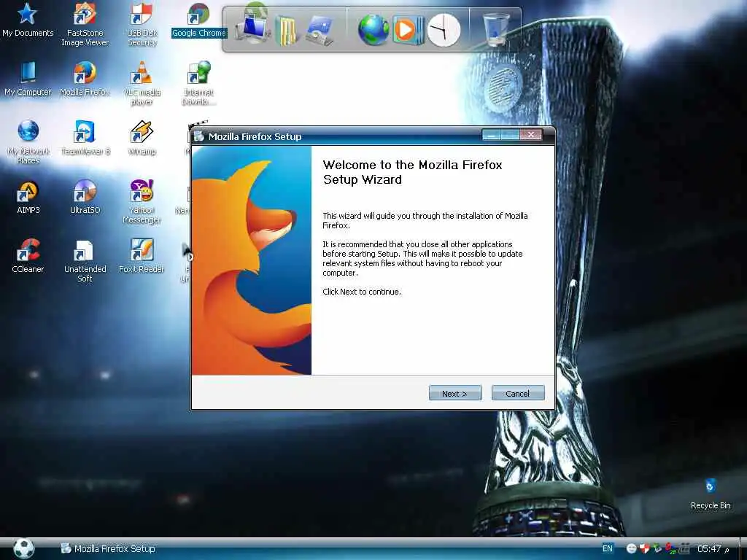Select the Google Chrome desktop shortcut

198,20
